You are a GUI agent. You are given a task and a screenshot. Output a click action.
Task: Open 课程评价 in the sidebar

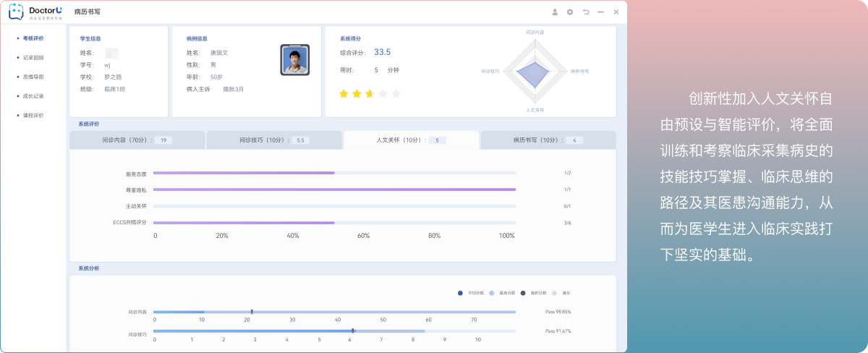(x=33, y=116)
